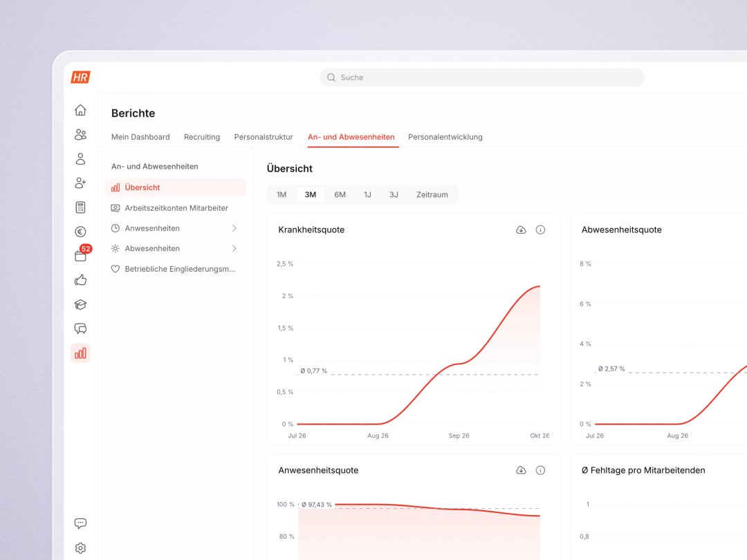Open the calculator icon in sidebar
This screenshot has height=560, width=747.
point(80,207)
